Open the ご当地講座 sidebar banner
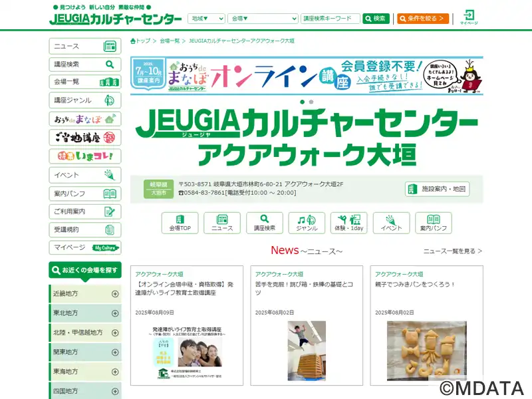This screenshot has width=532, height=399. coord(85,138)
